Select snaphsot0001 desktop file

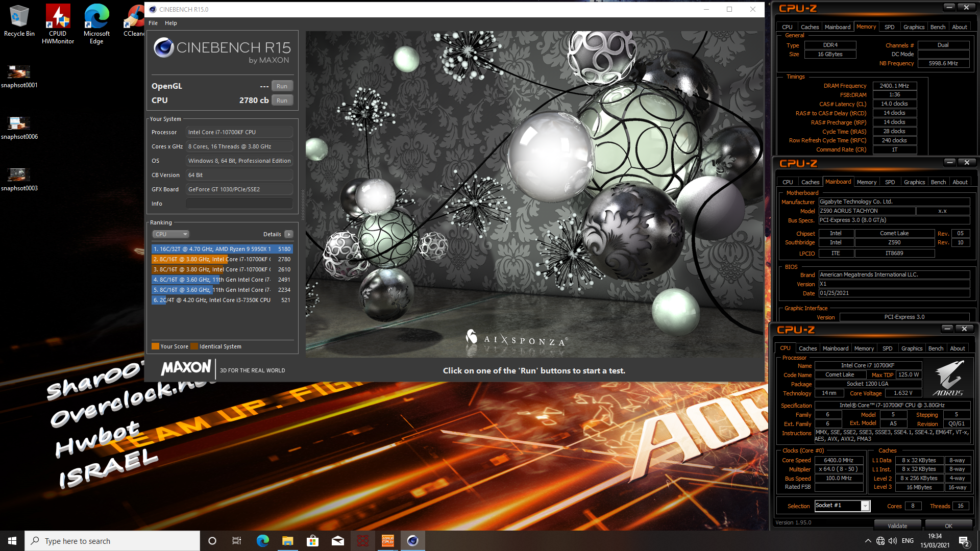coord(19,77)
